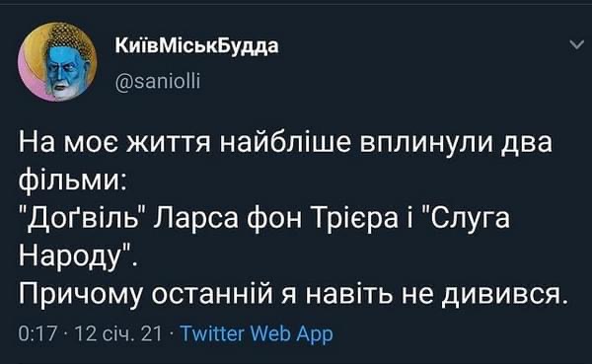Click the name Ларса фон Трієра

click(276, 220)
